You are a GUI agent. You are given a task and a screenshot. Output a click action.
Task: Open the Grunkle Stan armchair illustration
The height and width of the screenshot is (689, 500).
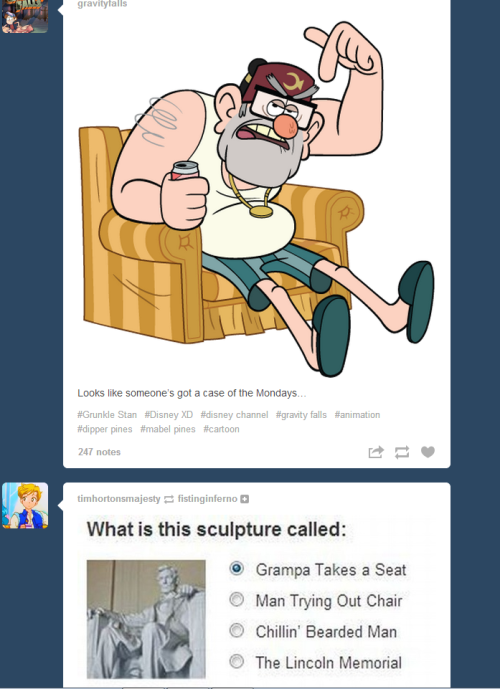pos(257,198)
